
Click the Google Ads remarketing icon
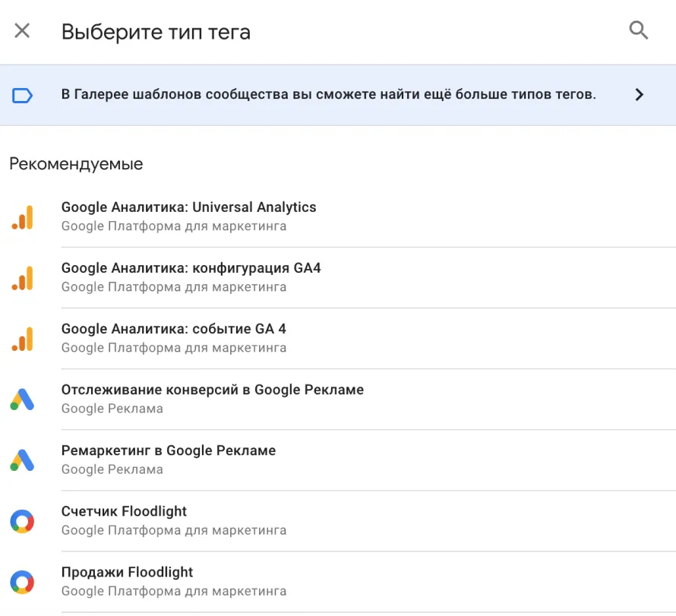coord(22,460)
